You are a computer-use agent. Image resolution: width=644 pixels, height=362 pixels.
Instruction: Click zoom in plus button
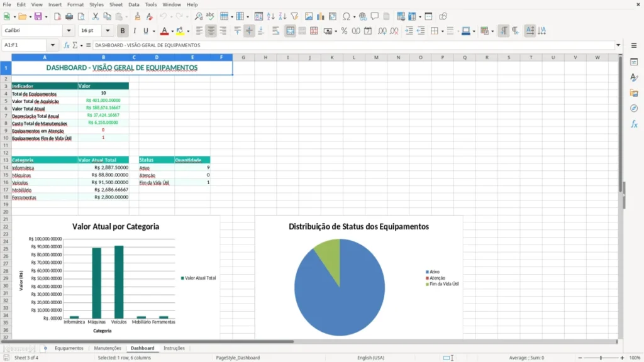click(x=622, y=358)
